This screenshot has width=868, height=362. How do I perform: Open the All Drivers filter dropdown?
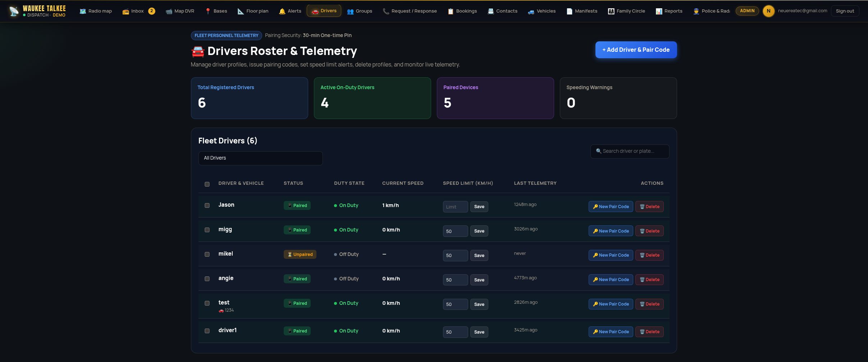tap(260, 158)
